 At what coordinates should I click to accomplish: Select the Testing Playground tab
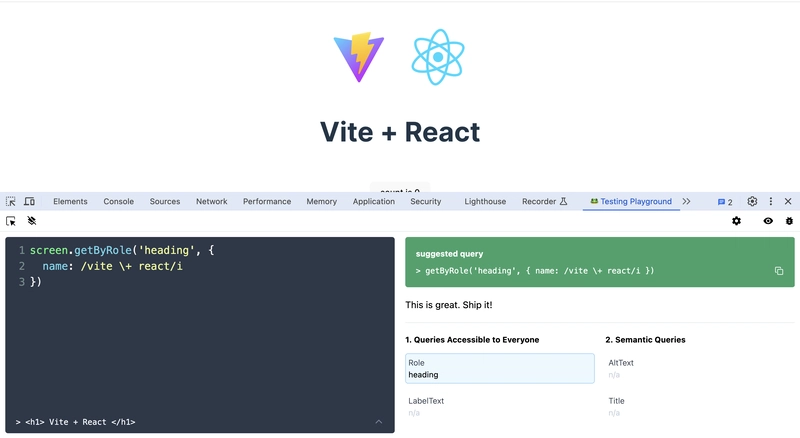631,202
